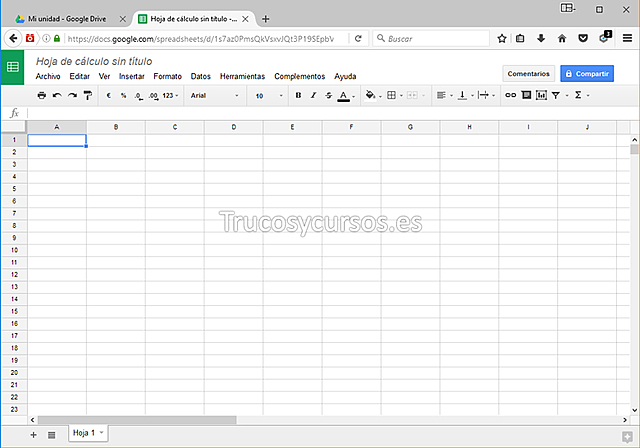
Task: Insert a chart
Action: coord(541,95)
